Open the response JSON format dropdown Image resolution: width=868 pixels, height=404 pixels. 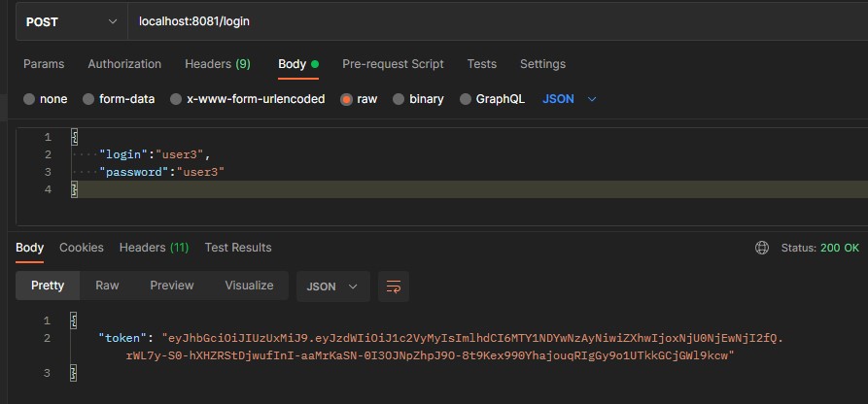click(x=332, y=286)
